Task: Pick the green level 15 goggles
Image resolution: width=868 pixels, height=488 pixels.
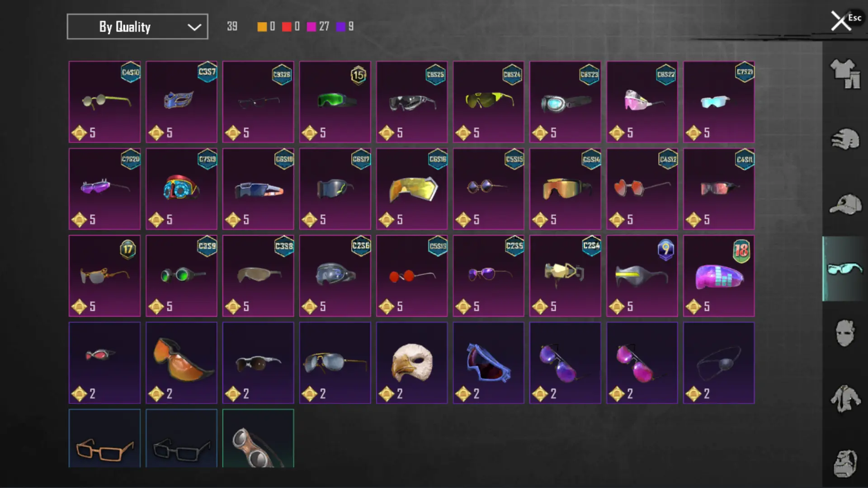Action: tap(335, 102)
